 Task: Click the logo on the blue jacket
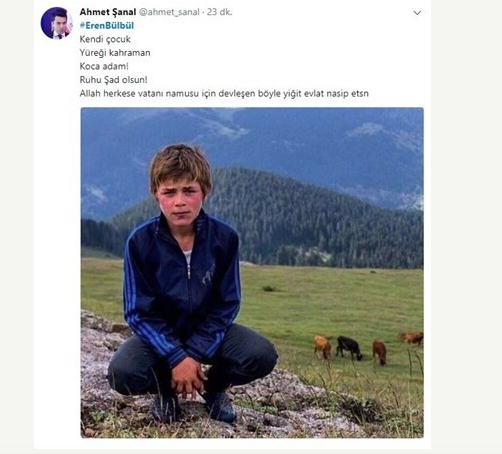point(208,275)
